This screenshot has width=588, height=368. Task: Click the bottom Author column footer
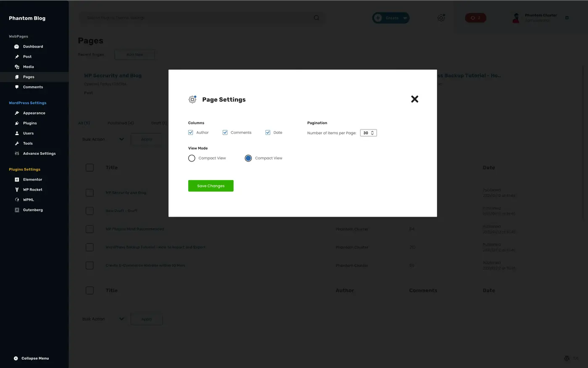[345, 290]
